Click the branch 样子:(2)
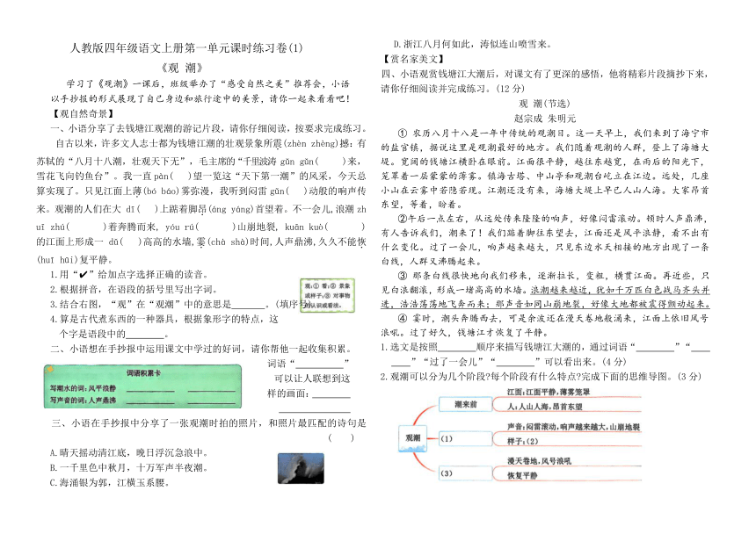 click(x=522, y=441)
